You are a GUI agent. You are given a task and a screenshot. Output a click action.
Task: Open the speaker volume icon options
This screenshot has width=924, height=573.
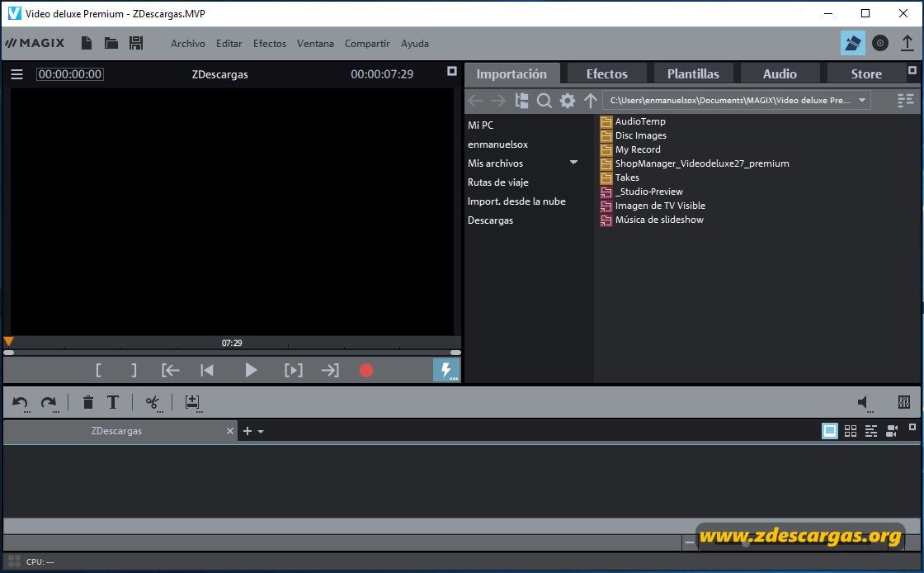(865, 403)
